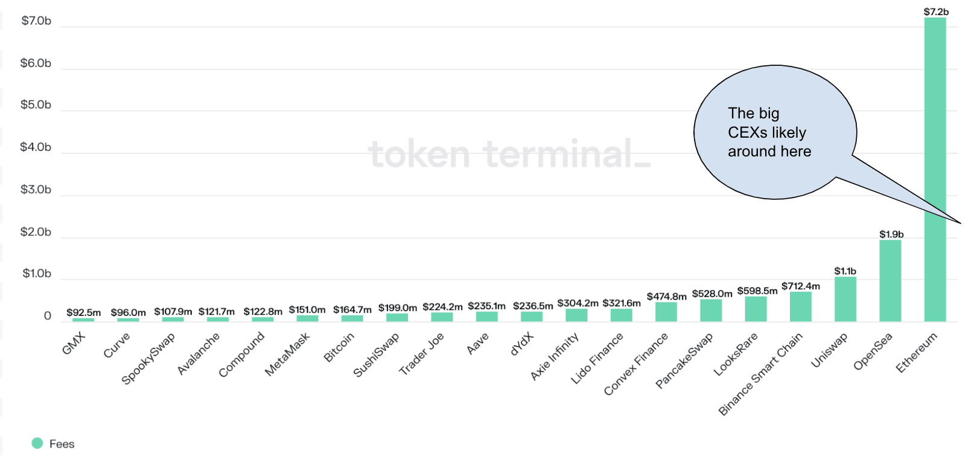Click the $1.9b label above OpenSea
Screen dimensions: 980x459
click(891, 234)
